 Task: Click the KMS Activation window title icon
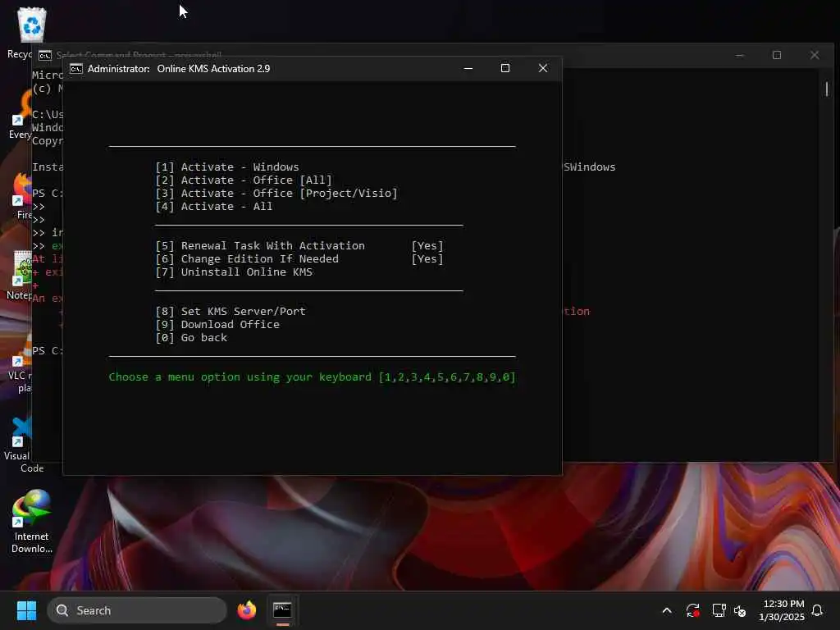click(x=76, y=69)
